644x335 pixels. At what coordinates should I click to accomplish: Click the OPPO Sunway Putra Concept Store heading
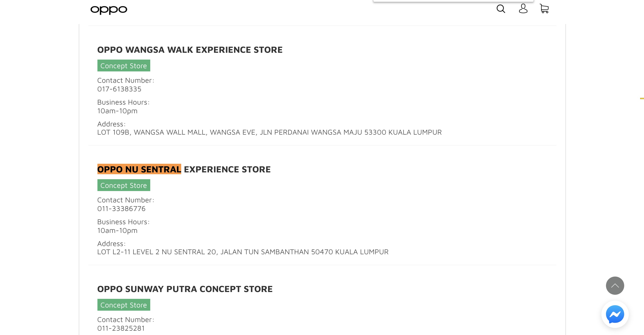(184, 289)
